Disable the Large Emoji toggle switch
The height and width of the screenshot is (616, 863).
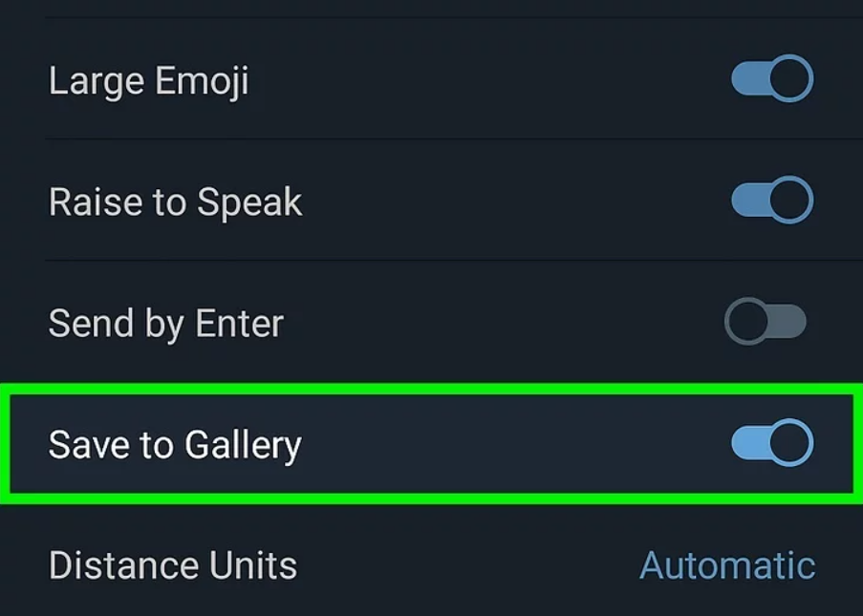pos(771,79)
